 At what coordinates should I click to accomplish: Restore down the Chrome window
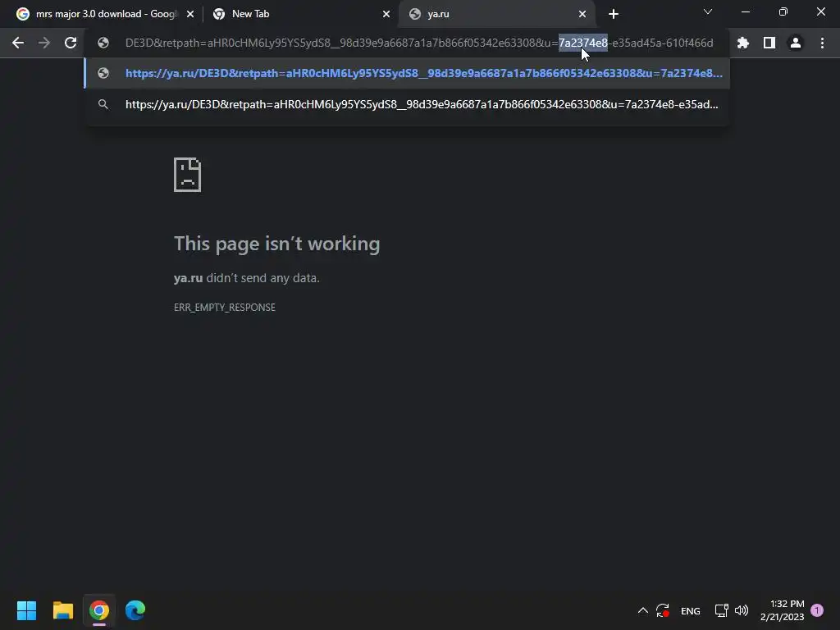click(783, 11)
